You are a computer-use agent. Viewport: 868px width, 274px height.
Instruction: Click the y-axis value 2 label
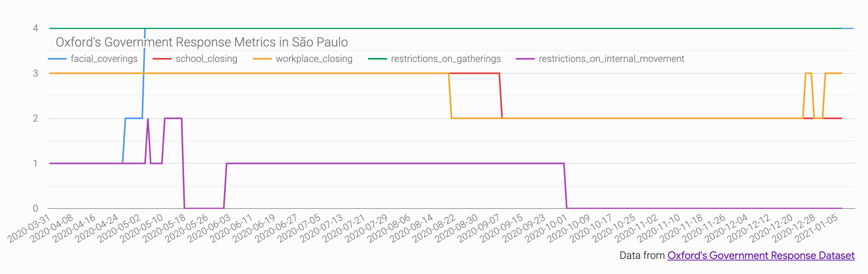tap(36, 118)
